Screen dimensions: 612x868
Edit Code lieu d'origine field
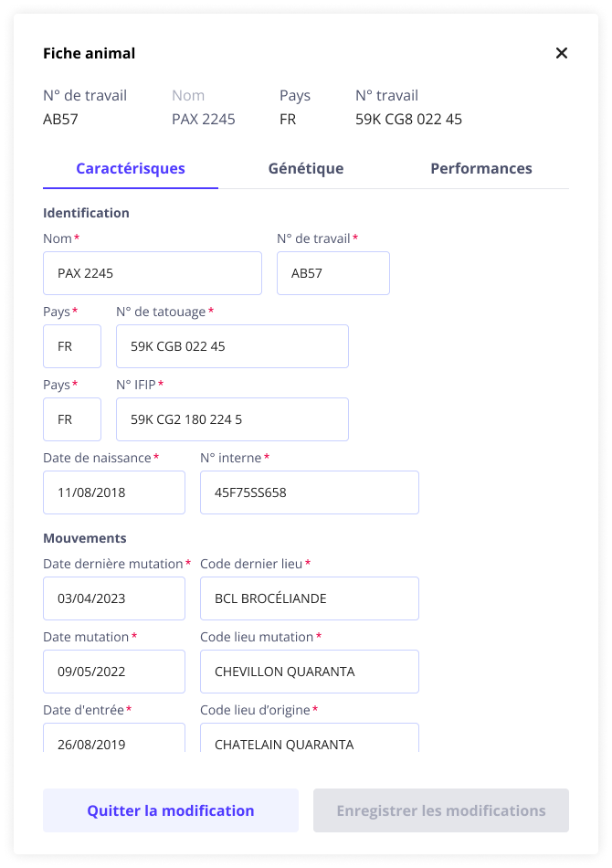click(x=310, y=738)
